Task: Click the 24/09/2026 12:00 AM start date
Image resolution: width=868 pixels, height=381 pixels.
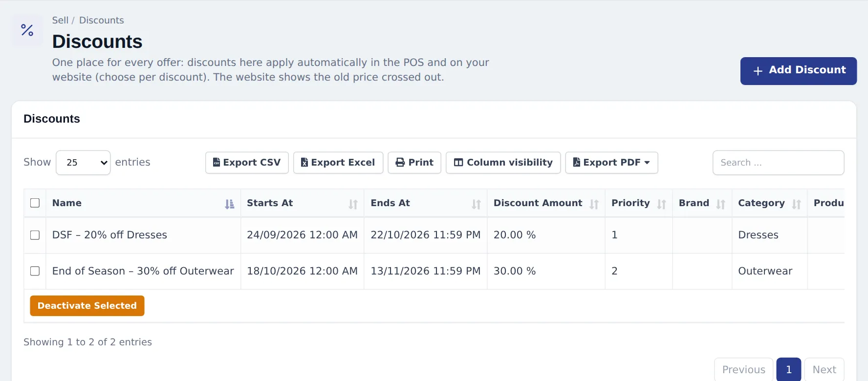Action: (x=302, y=235)
